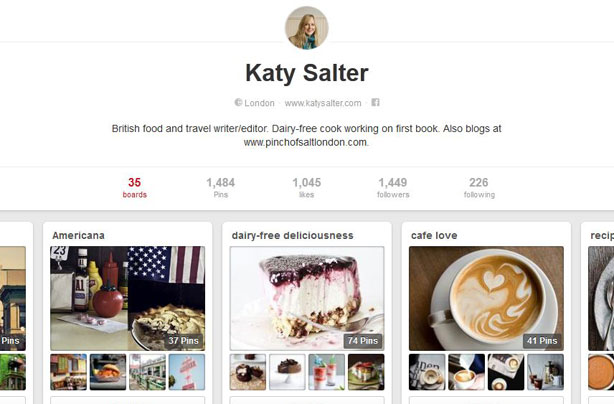The image size is (614, 404).
Task: Open the chocolate cake on stand thumbnail
Action: pos(287,372)
